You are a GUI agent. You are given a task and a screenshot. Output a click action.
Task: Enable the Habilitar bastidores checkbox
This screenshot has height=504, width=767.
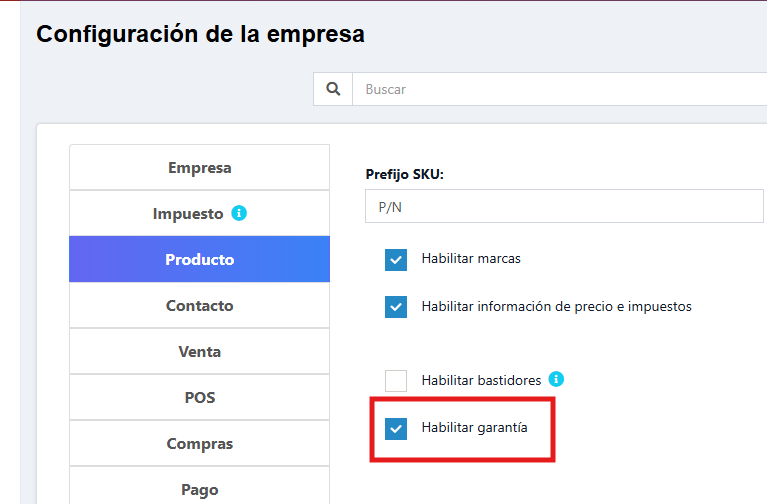click(396, 381)
